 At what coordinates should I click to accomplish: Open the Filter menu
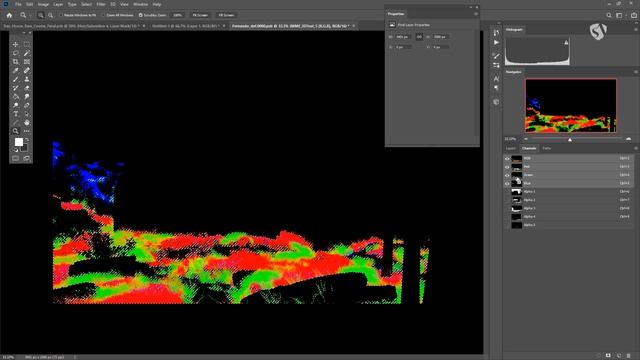(101, 4)
